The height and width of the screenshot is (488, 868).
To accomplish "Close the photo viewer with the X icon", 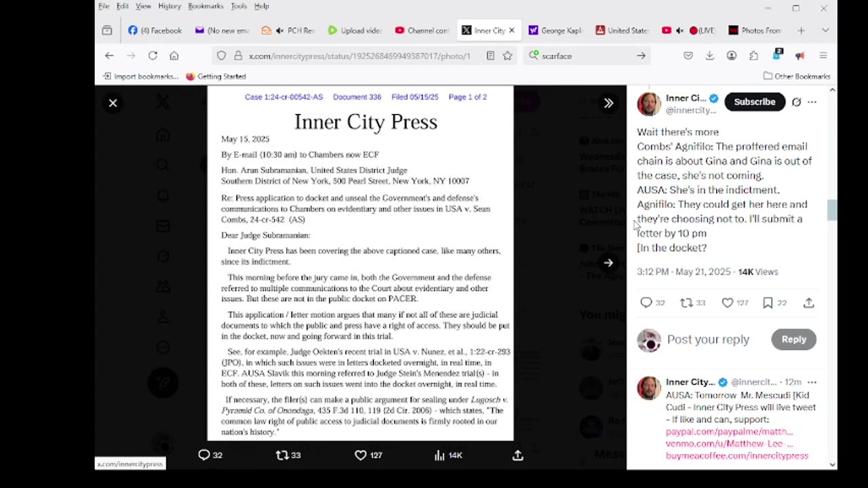I will [113, 103].
